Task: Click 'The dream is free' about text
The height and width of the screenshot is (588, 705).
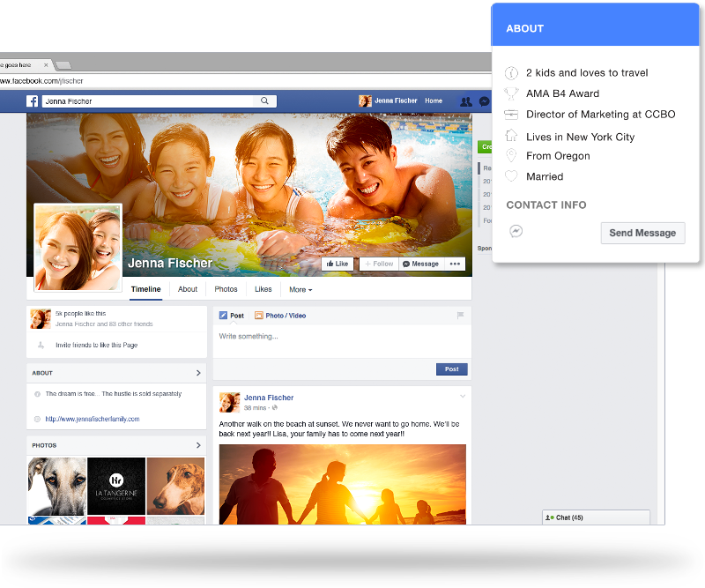Action: click(x=114, y=394)
